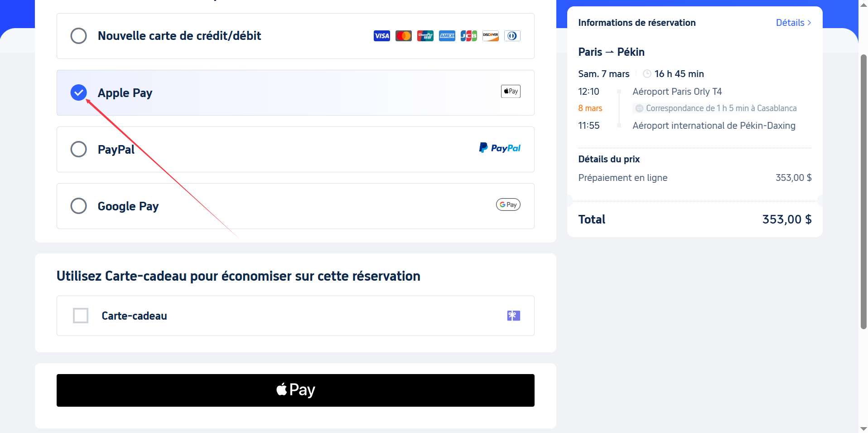Click the Discover card icon
868x433 pixels.
click(491, 35)
